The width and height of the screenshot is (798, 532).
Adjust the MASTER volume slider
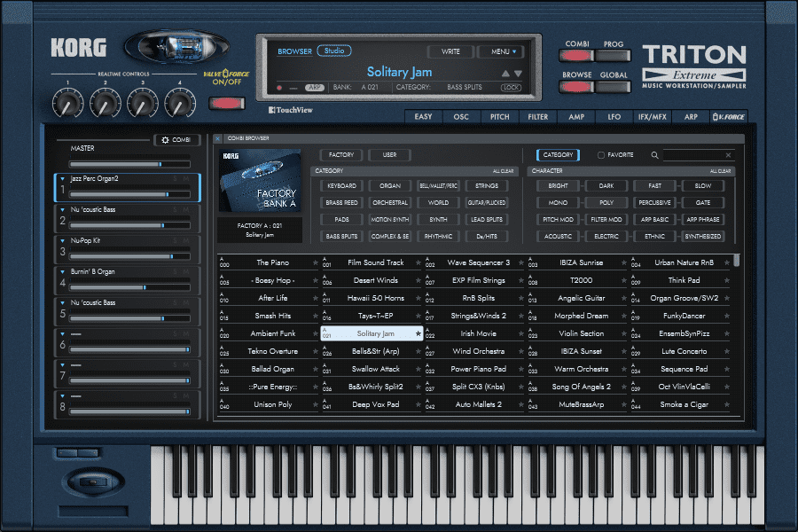click(129, 164)
